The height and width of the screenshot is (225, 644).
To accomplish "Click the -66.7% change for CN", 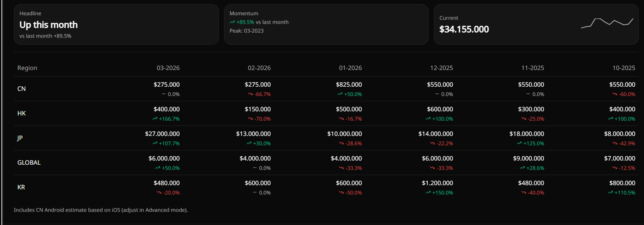I will click(x=263, y=94).
